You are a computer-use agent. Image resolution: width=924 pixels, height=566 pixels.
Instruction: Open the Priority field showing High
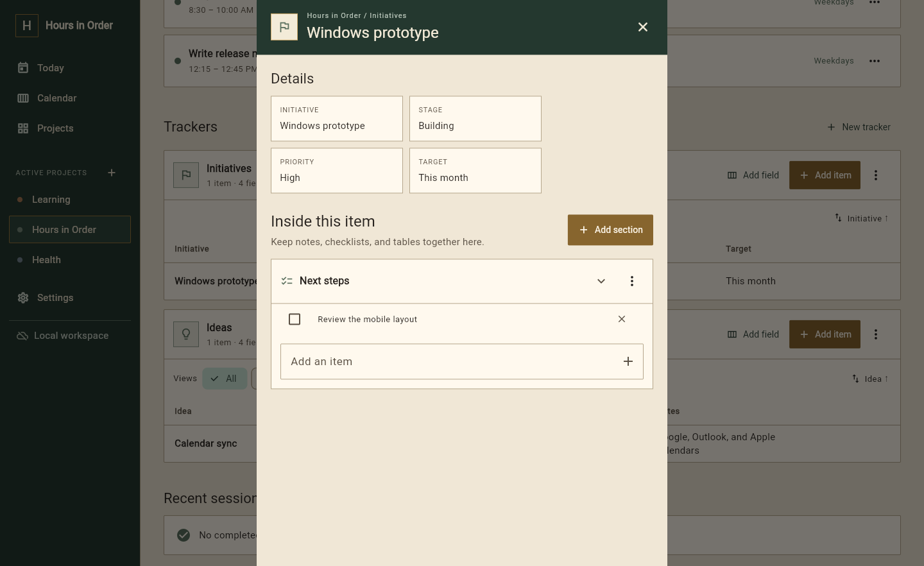coord(337,171)
